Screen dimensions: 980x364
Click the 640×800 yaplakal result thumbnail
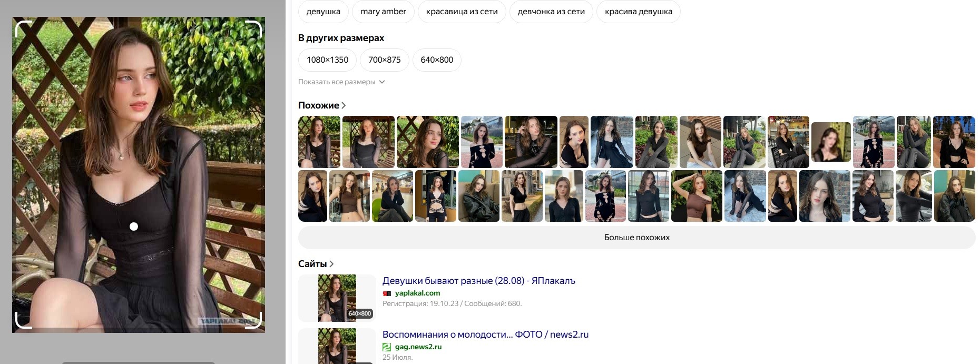point(337,298)
